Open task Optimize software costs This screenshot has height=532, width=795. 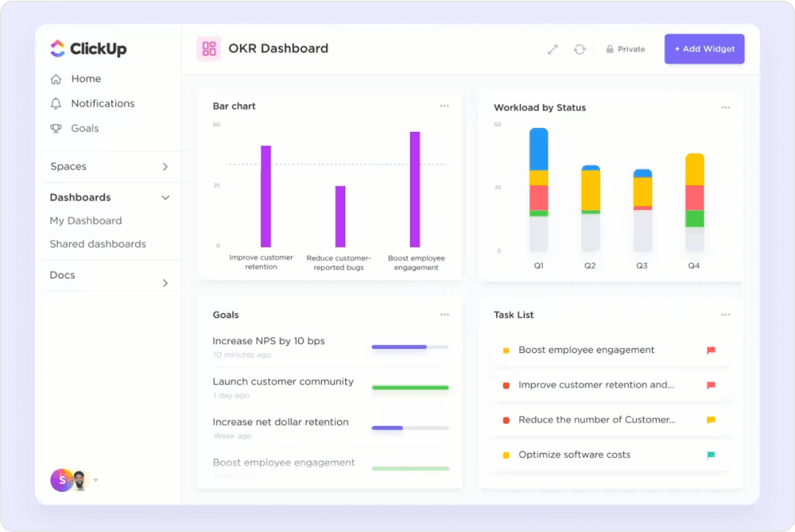(x=574, y=455)
